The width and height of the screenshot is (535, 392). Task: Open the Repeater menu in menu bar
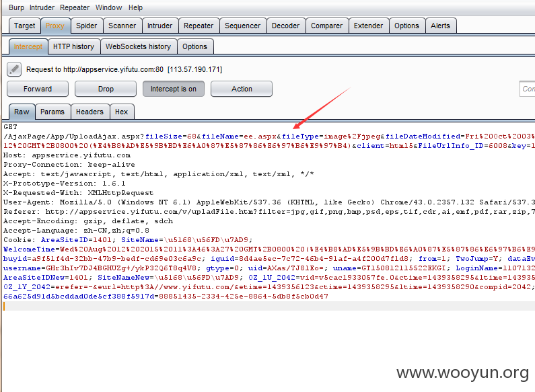(x=75, y=7)
